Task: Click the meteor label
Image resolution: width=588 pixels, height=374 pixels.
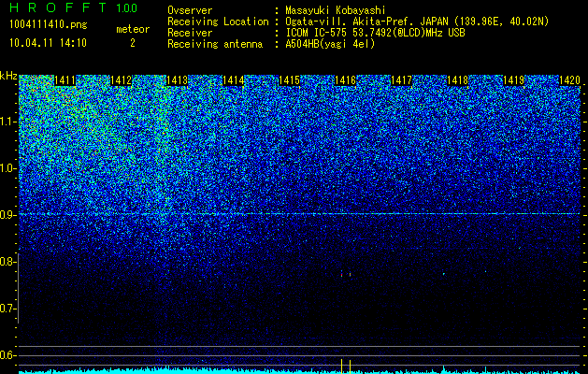Action: (x=133, y=29)
